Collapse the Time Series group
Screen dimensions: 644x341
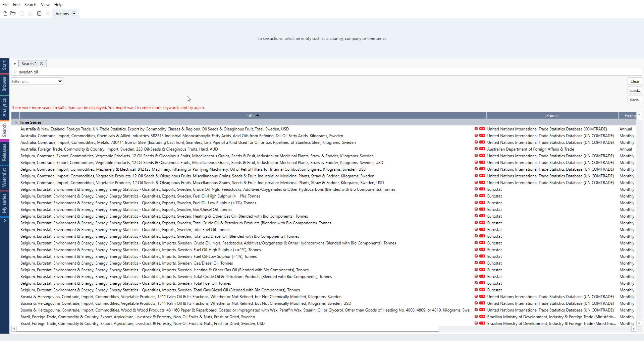[16, 122]
